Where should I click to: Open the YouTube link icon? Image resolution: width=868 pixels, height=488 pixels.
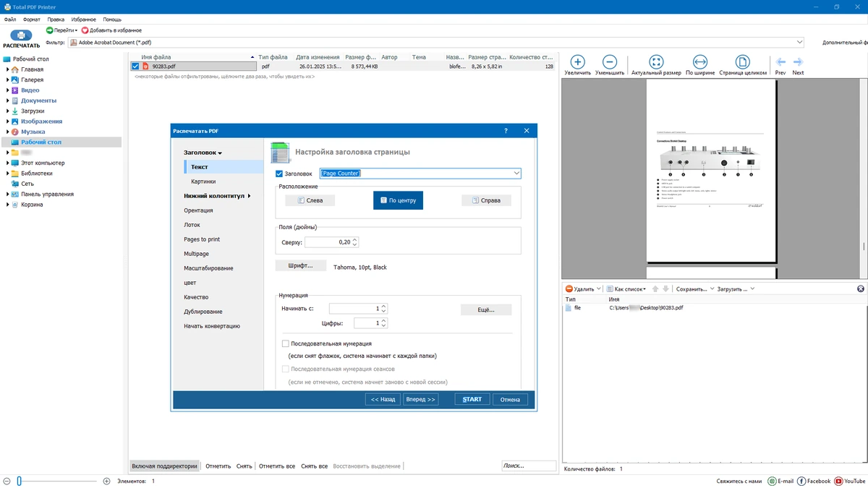coord(839,481)
